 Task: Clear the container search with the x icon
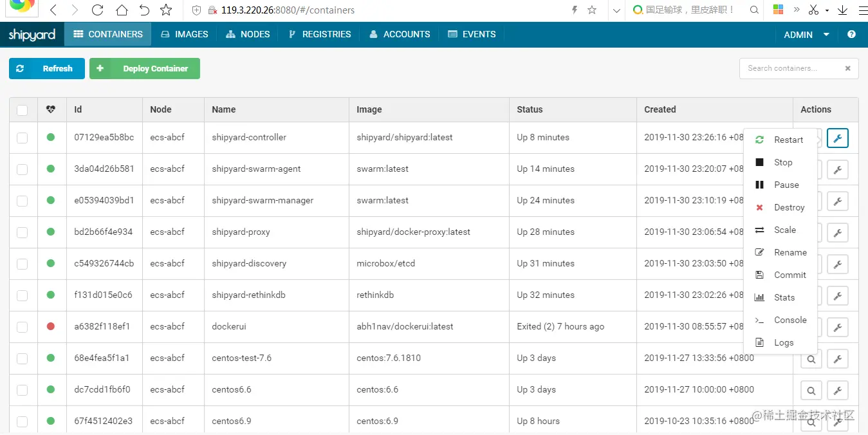pyautogui.click(x=847, y=68)
